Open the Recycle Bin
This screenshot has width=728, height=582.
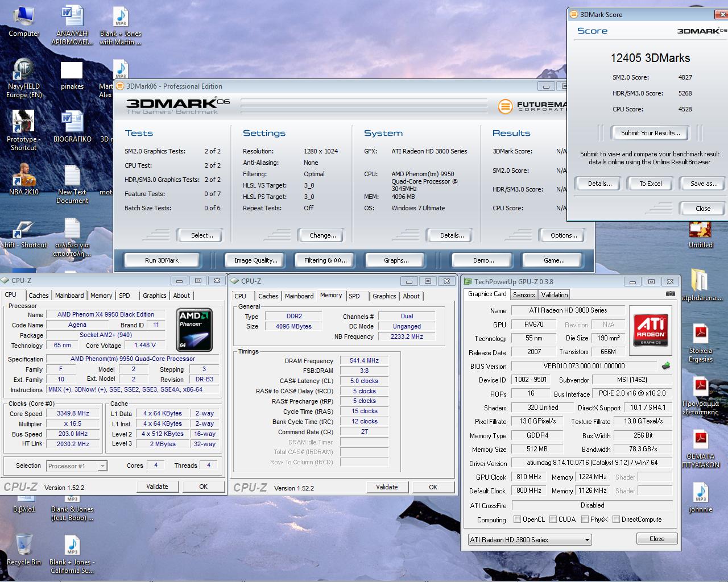24,550
